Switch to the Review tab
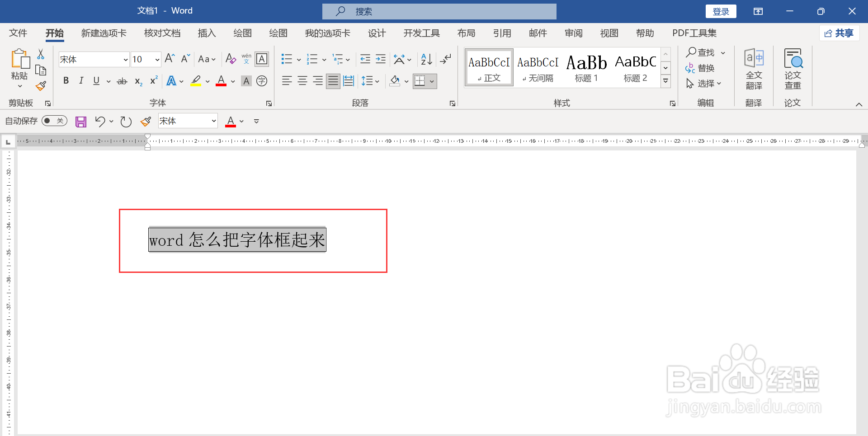Screen dimensions: 868x436 tap(573, 33)
